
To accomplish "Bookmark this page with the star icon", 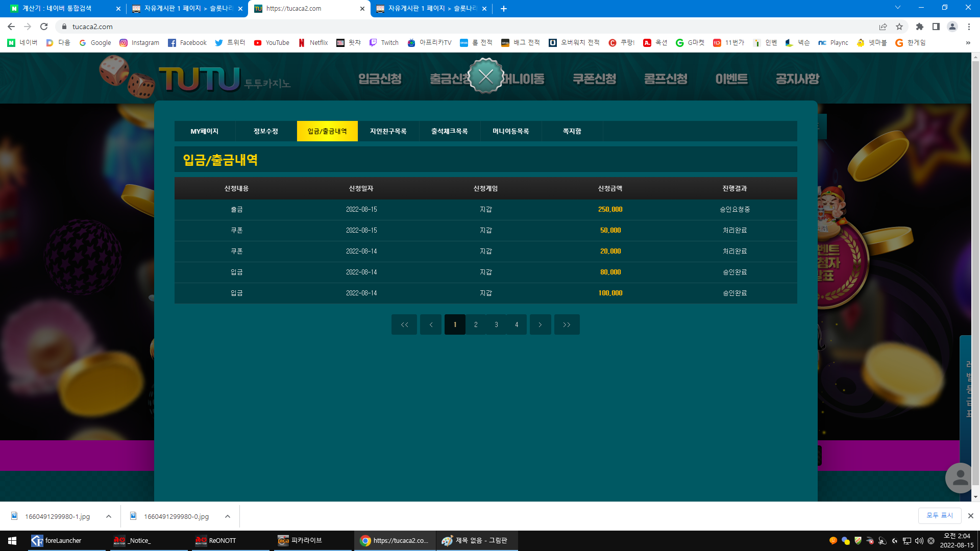I will [899, 27].
